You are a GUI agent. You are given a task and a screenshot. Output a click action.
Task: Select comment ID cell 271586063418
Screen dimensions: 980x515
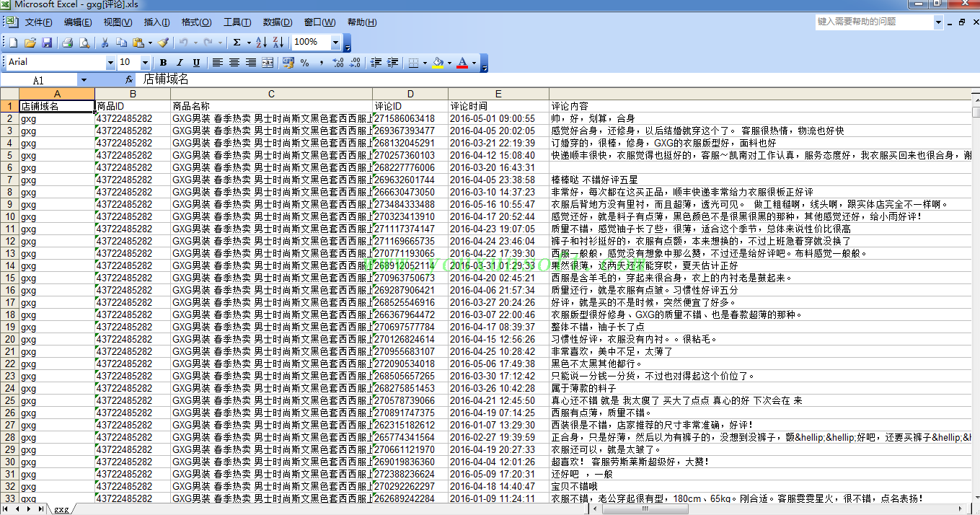point(410,118)
